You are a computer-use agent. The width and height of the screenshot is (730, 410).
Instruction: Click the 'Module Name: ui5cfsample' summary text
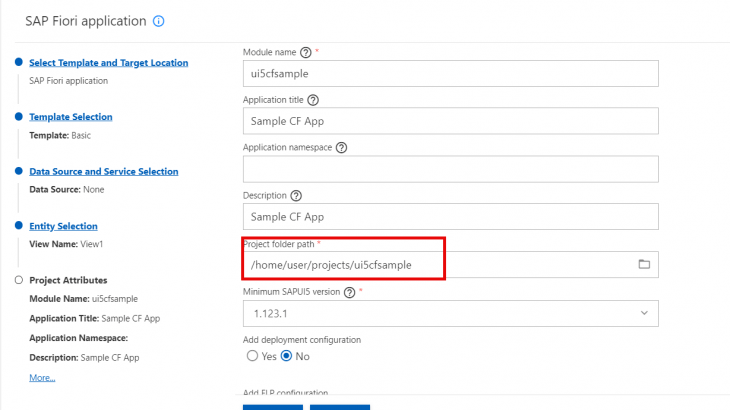click(83, 299)
